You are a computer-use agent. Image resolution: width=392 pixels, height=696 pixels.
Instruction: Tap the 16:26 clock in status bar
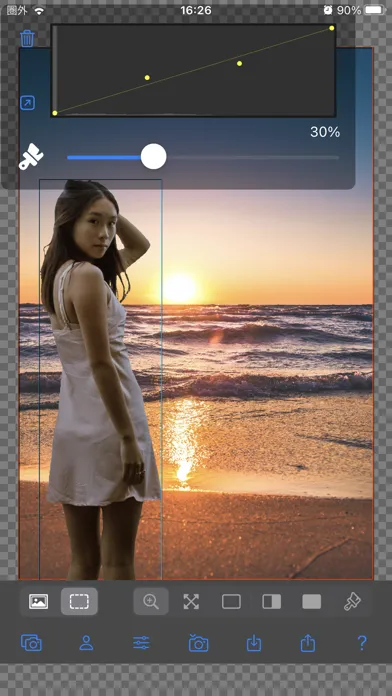click(196, 10)
